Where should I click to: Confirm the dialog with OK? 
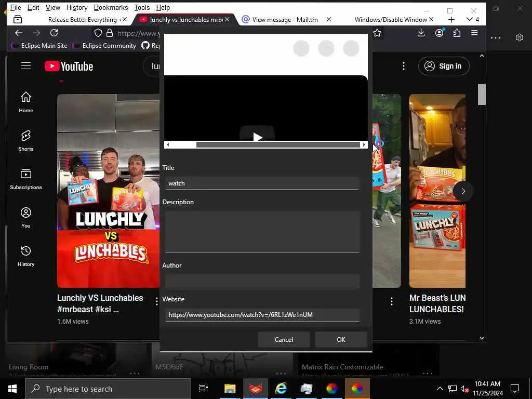341,340
